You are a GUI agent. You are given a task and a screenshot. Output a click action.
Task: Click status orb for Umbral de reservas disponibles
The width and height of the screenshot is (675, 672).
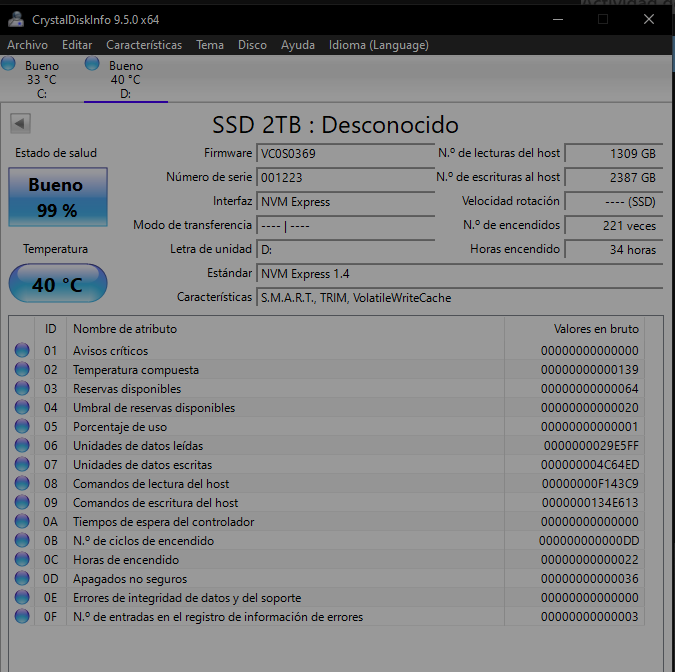tap(22, 407)
